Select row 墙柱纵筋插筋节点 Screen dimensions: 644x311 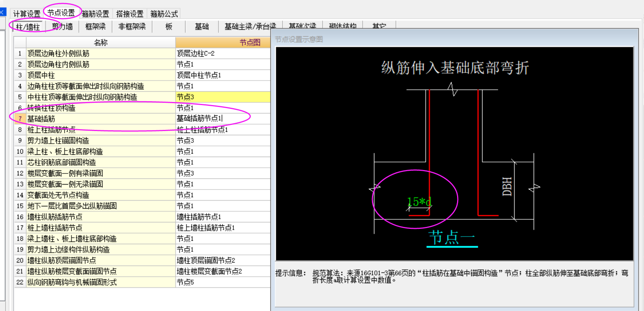101,217
